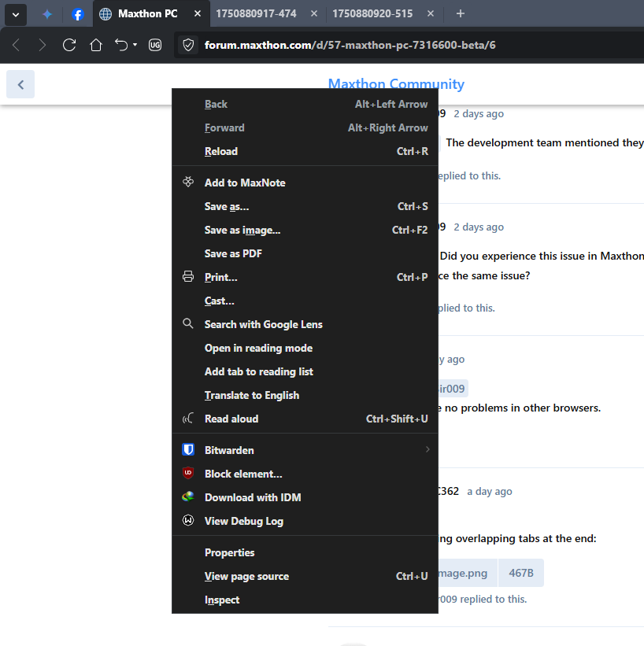Select View Debug Log
644x646 pixels.
point(305,521)
